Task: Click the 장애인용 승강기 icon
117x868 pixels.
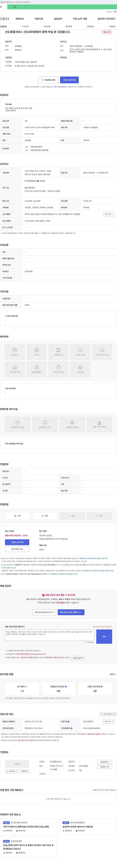Action: (45, 425)
